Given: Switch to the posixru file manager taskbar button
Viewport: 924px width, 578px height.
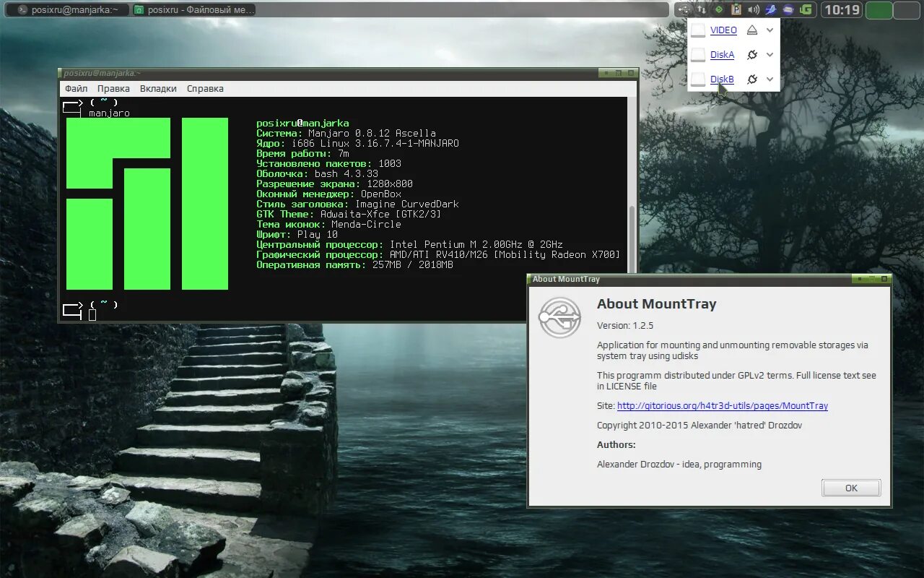Looking at the screenshot, I should click(194, 10).
